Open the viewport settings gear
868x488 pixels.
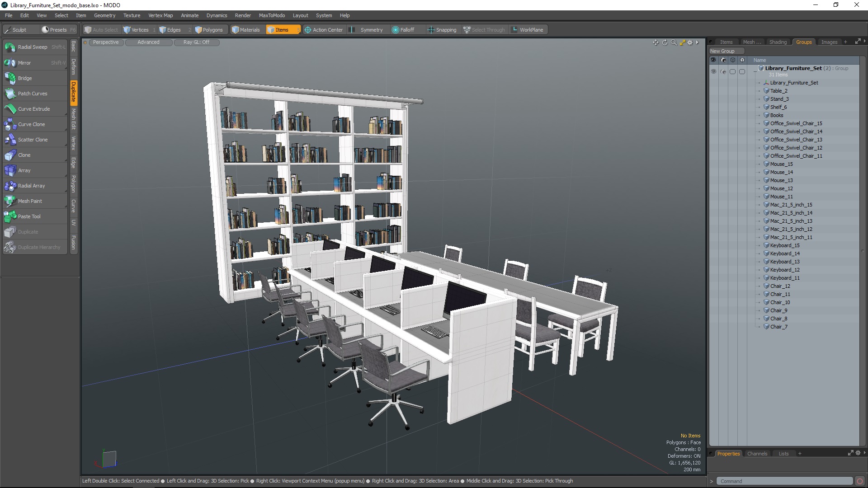(690, 42)
